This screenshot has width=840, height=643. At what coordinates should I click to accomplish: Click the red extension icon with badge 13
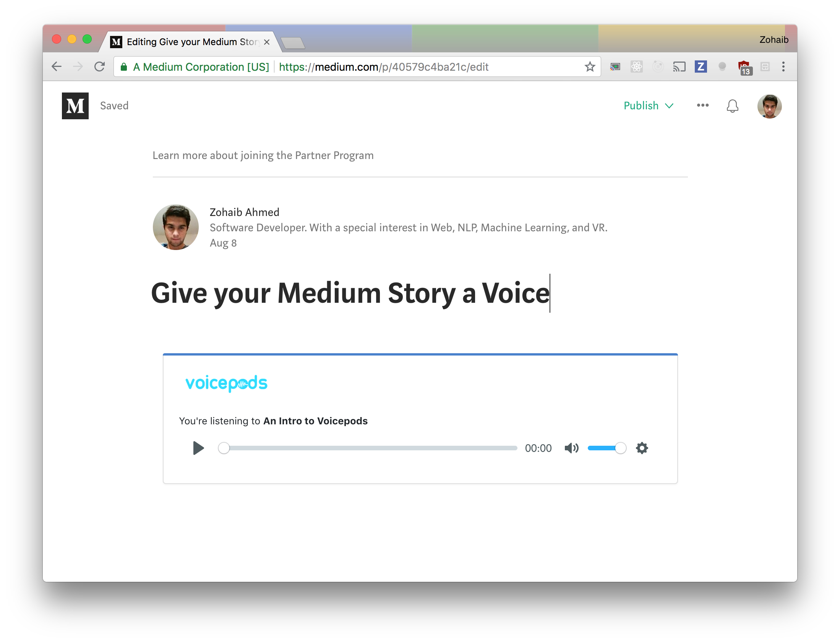(x=744, y=68)
